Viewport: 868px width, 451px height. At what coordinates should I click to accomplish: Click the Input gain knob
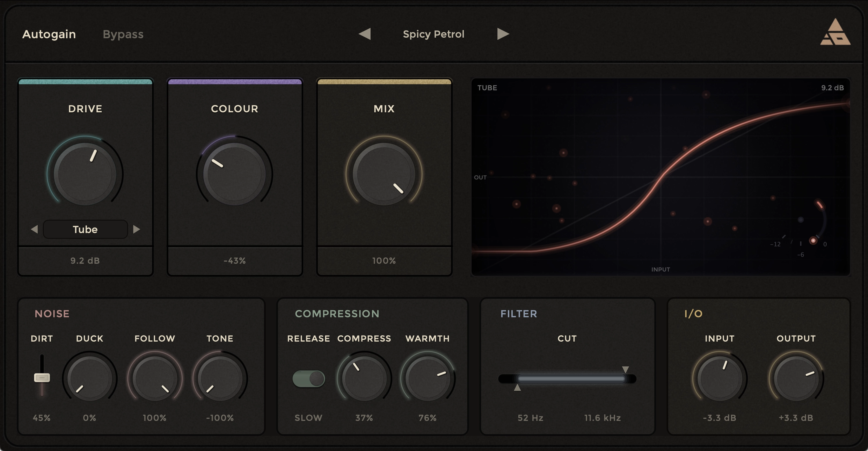(719, 378)
